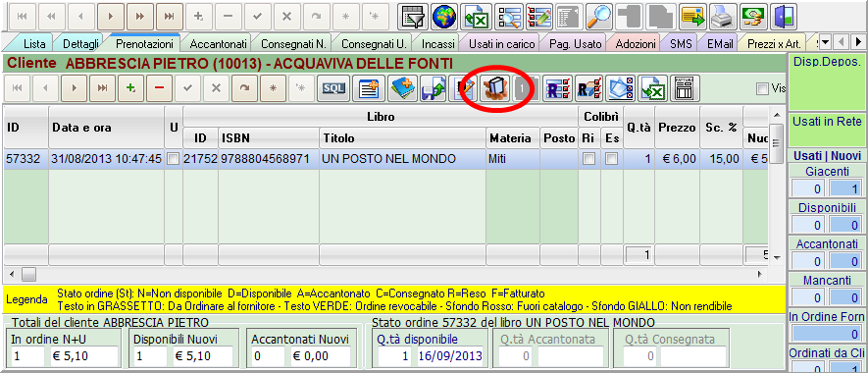Switch to the Dettagli tab
This screenshot has height=373, width=868.
pyautogui.click(x=80, y=44)
